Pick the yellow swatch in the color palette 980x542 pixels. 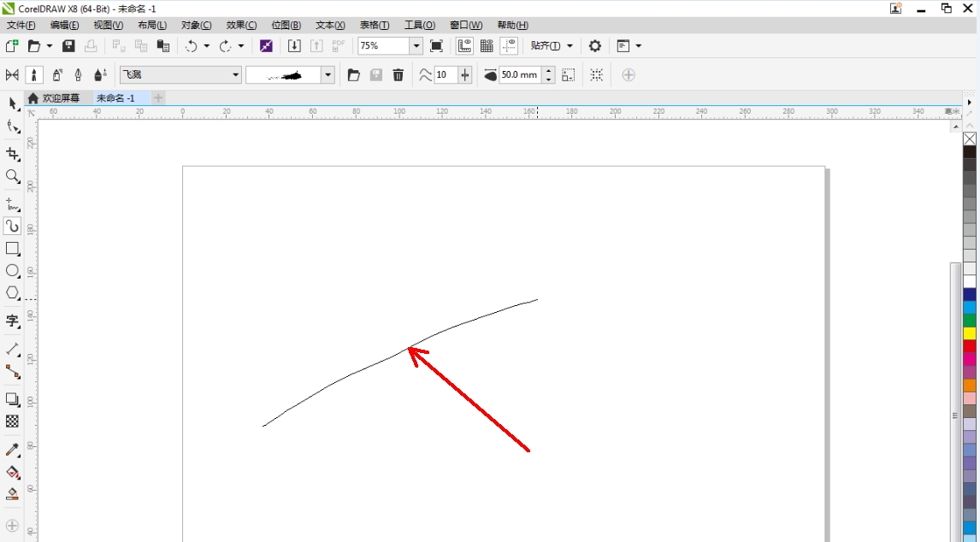click(x=970, y=333)
